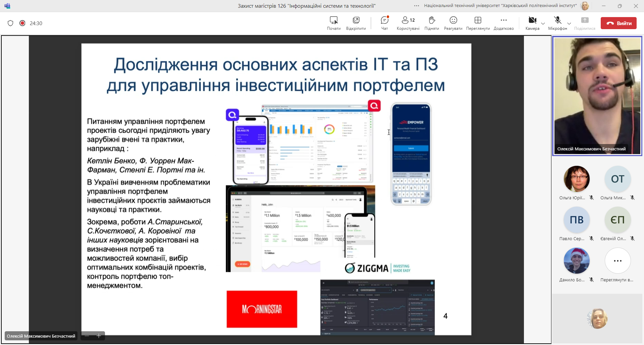Leave the meeting with Вийти button
The image size is (644, 345).
(619, 23)
